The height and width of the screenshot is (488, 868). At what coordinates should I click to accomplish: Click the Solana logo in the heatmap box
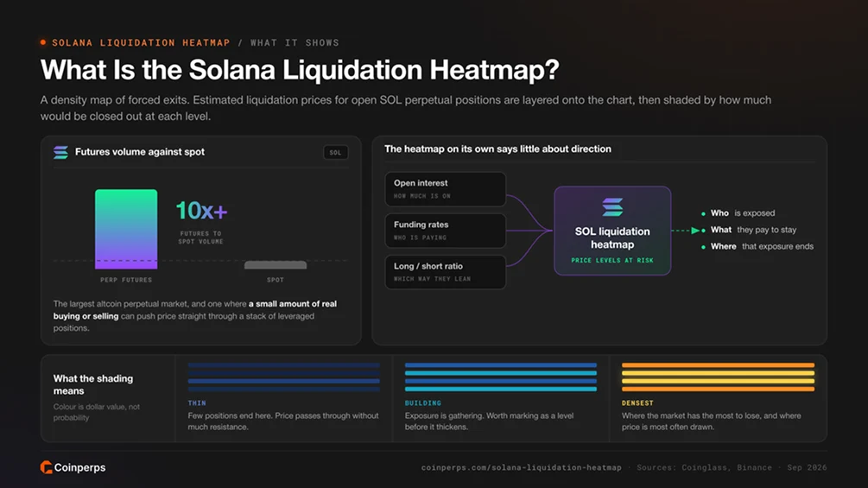coord(612,207)
